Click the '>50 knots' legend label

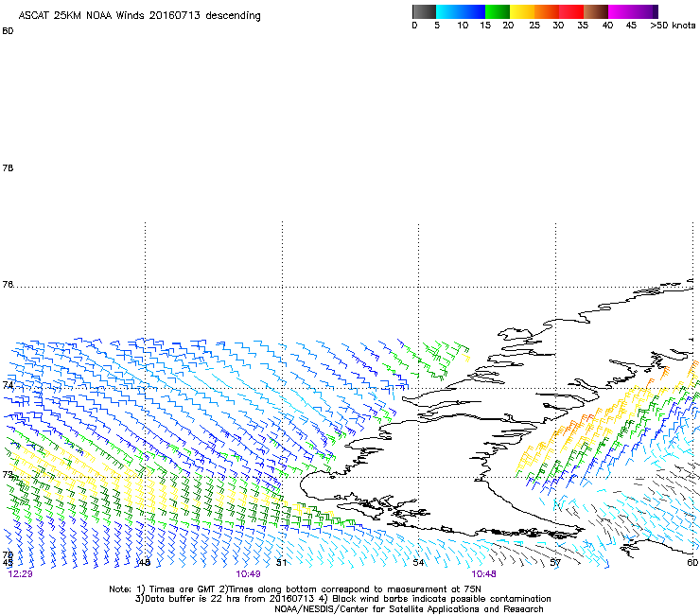coord(673,26)
